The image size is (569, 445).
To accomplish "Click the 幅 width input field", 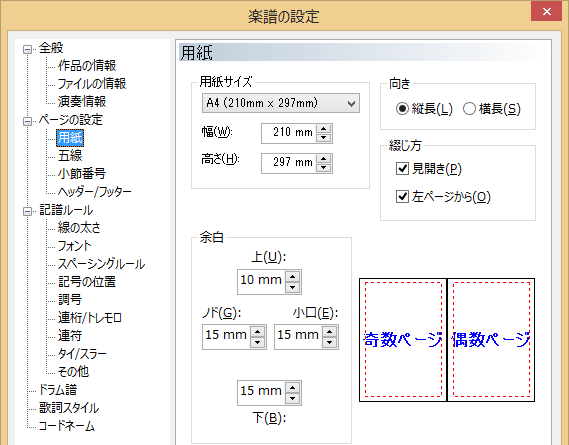I will click(x=289, y=133).
